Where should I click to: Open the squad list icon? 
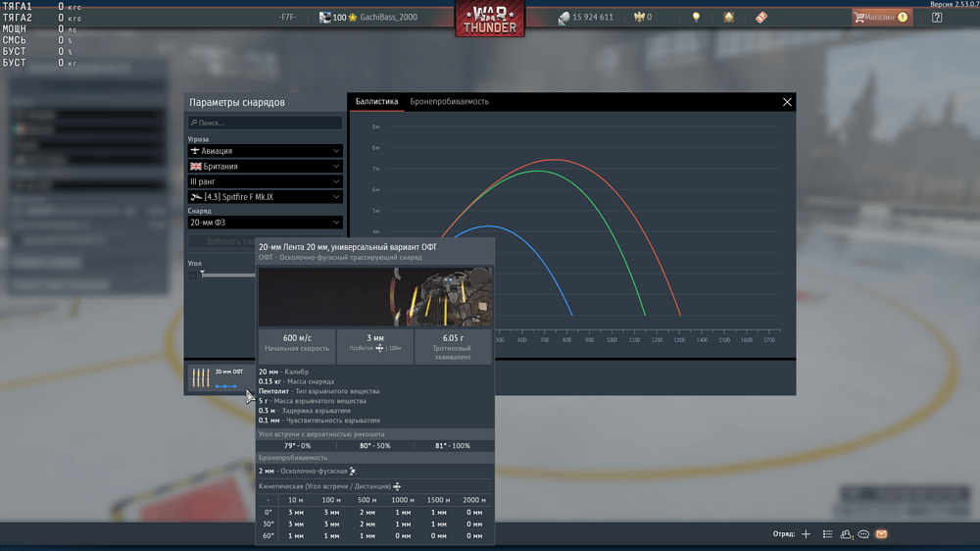point(827,534)
